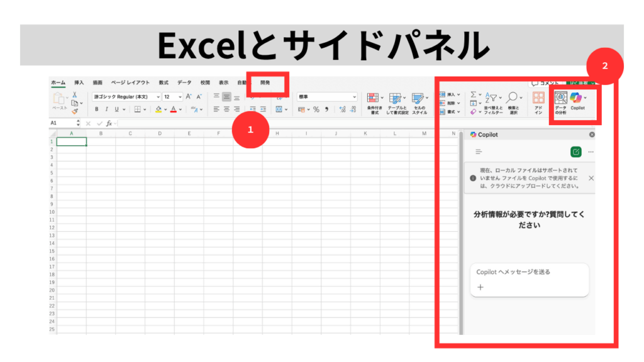Expand the font size 12 dropdown
This screenshot has width=644, height=362.
(180, 97)
